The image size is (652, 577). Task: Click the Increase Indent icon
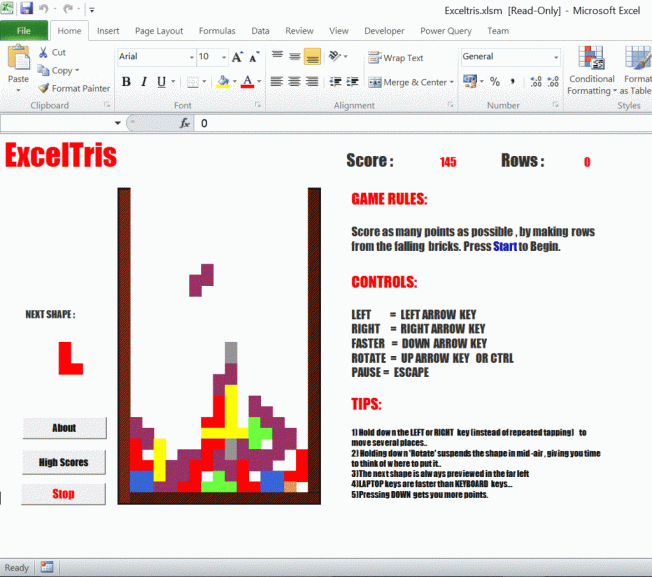(x=352, y=81)
